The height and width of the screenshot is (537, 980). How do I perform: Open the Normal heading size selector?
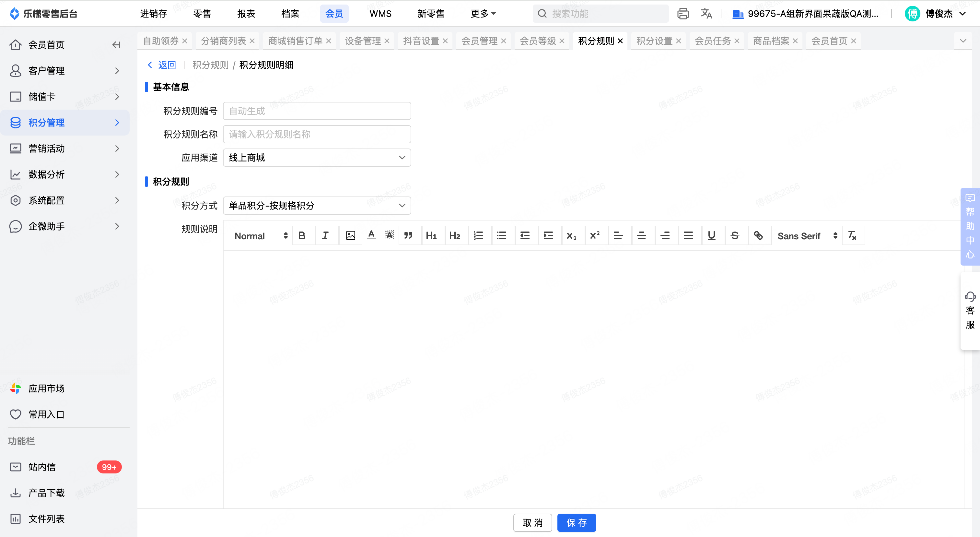coord(261,236)
